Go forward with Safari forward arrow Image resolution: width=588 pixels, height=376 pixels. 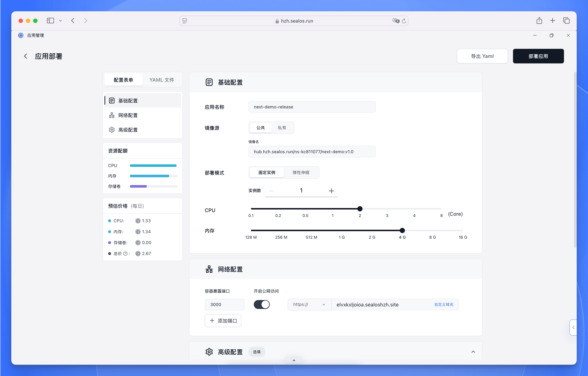(85, 21)
